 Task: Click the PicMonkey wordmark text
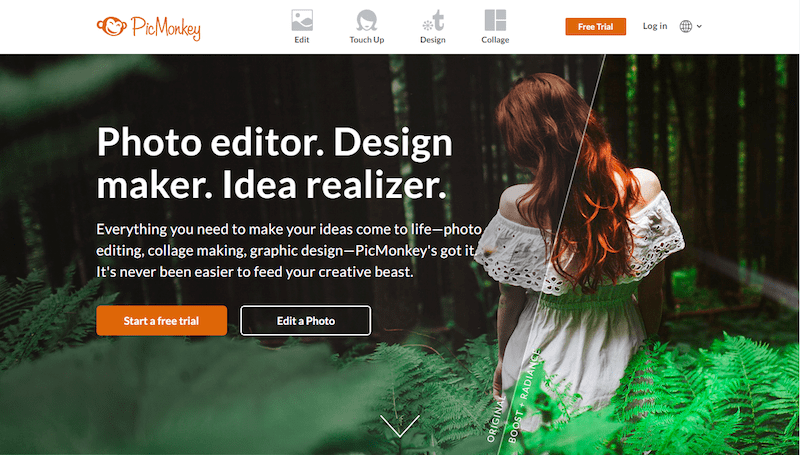point(166,28)
